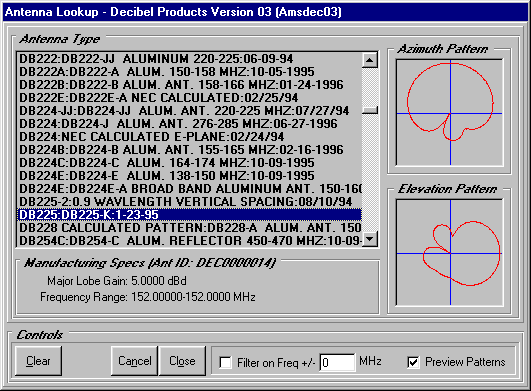Select DB228 CALCULATED PATTERN entry
The image size is (531, 391).
click(x=189, y=228)
